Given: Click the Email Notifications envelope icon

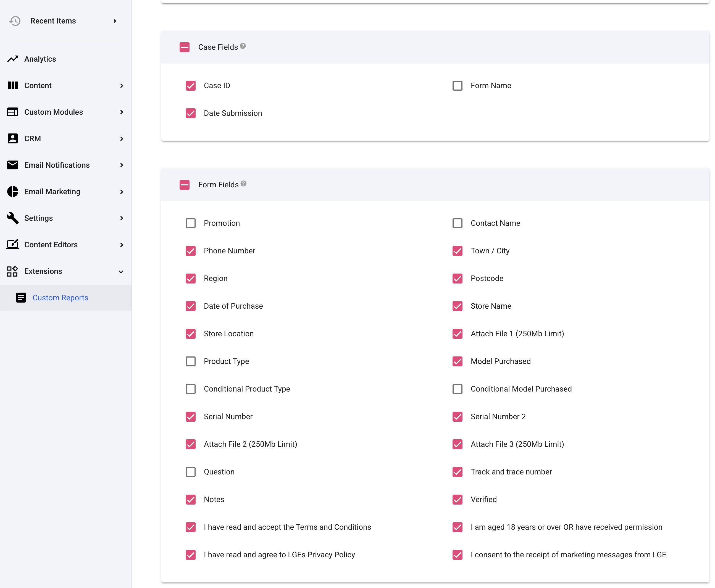Looking at the screenshot, I should tap(13, 165).
